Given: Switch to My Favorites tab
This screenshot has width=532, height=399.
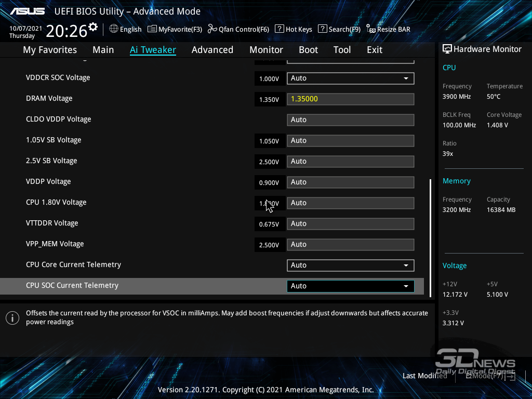Looking at the screenshot, I should [x=50, y=50].
